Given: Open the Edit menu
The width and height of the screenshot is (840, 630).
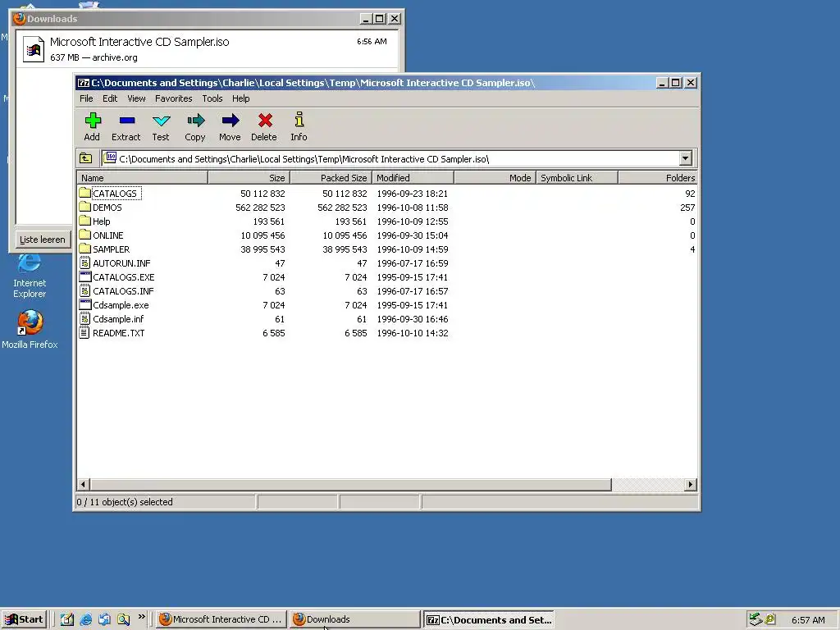Looking at the screenshot, I should [110, 98].
